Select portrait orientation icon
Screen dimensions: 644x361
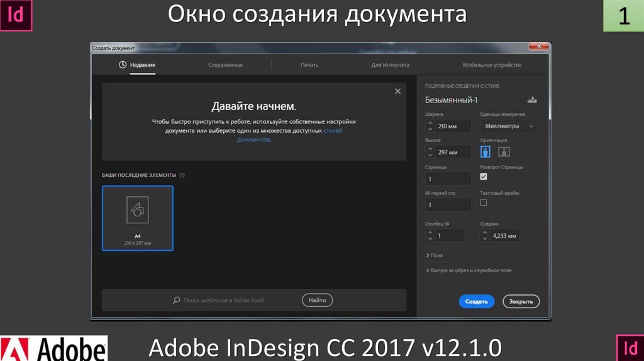click(x=486, y=152)
